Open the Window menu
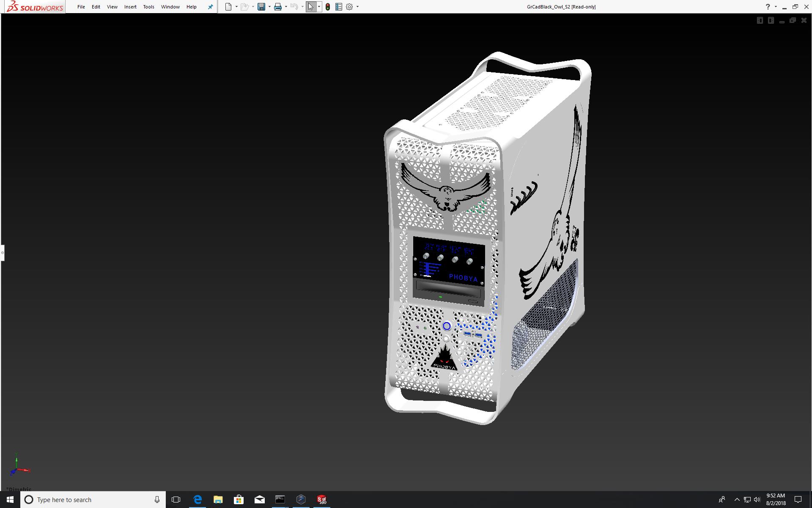The width and height of the screenshot is (812, 508). click(170, 7)
